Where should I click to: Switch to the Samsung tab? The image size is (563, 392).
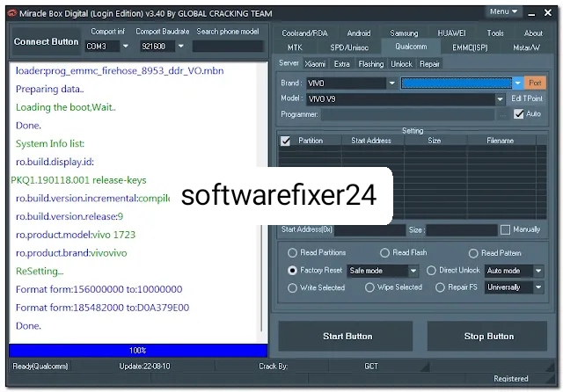click(404, 33)
